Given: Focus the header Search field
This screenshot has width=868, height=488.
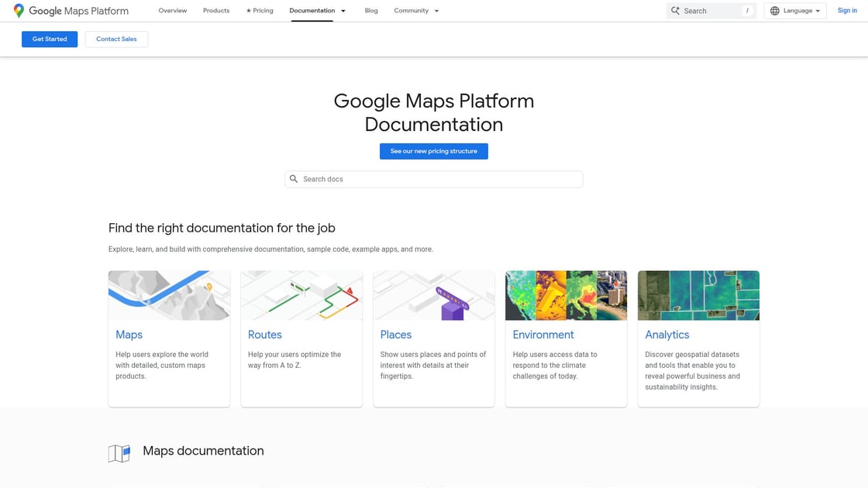Looking at the screenshot, I should point(711,11).
